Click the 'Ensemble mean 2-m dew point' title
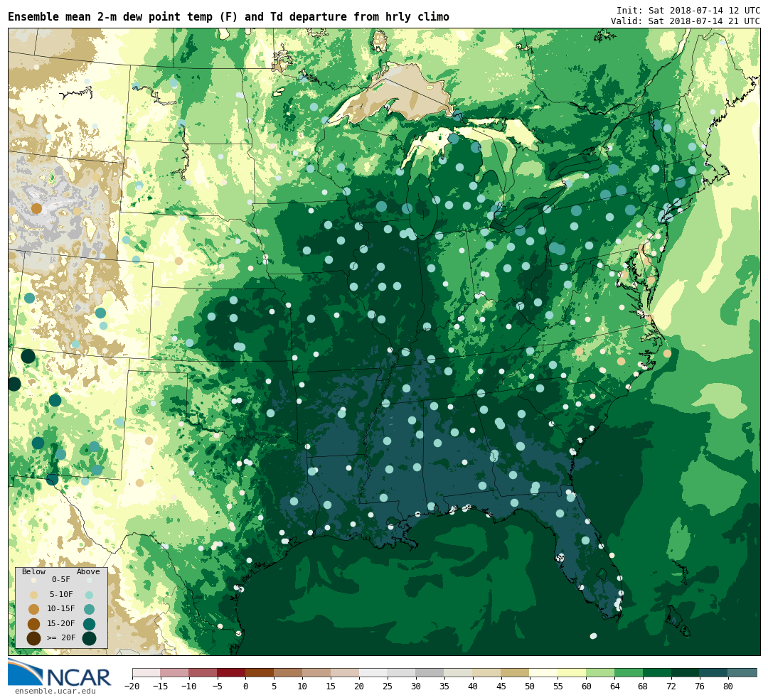The image size is (768, 700). [x=228, y=17]
